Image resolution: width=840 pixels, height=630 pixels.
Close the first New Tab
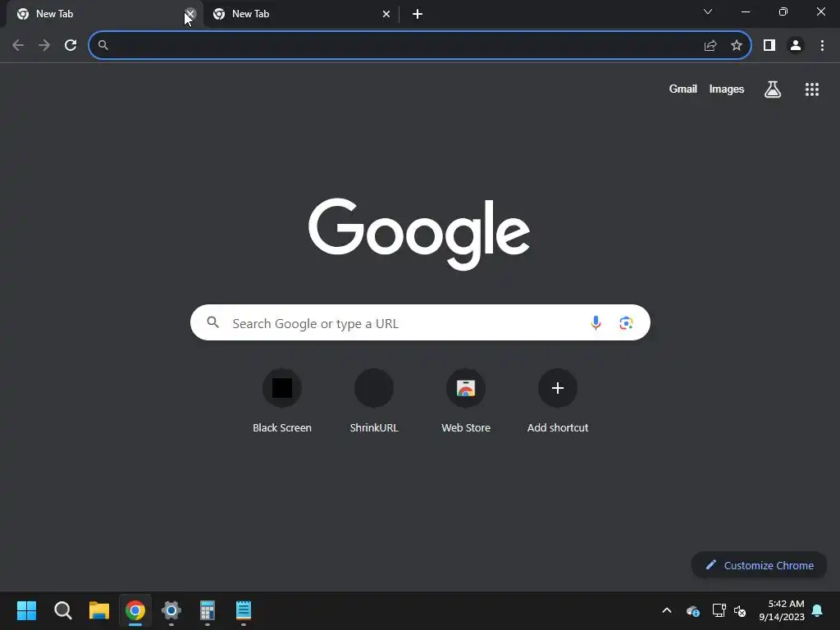pyautogui.click(x=190, y=14)
